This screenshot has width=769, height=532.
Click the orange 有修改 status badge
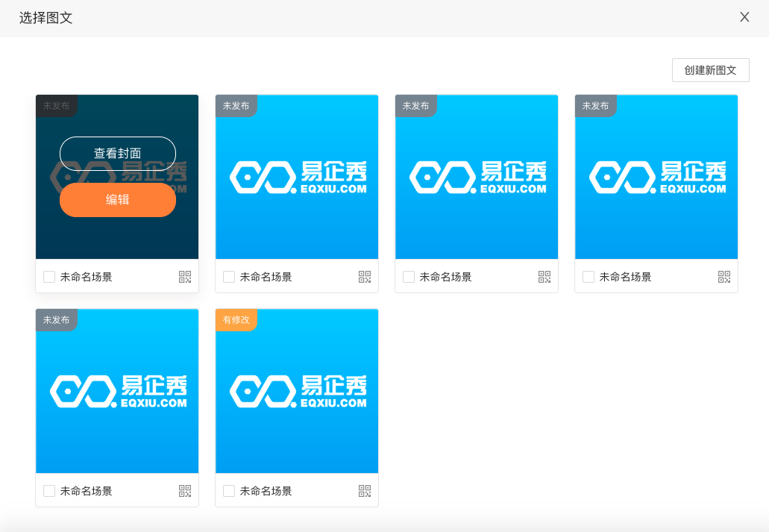(x=236, y=320)
